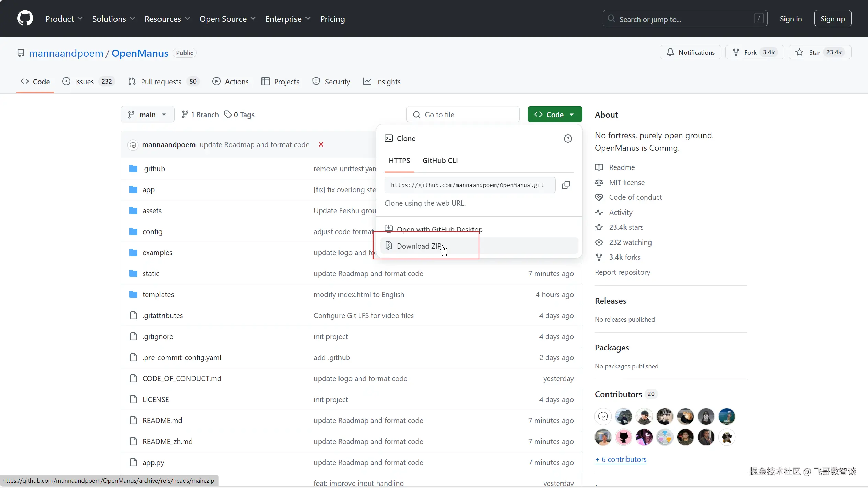Click the GitHub Octocat logo

point(25,19)
